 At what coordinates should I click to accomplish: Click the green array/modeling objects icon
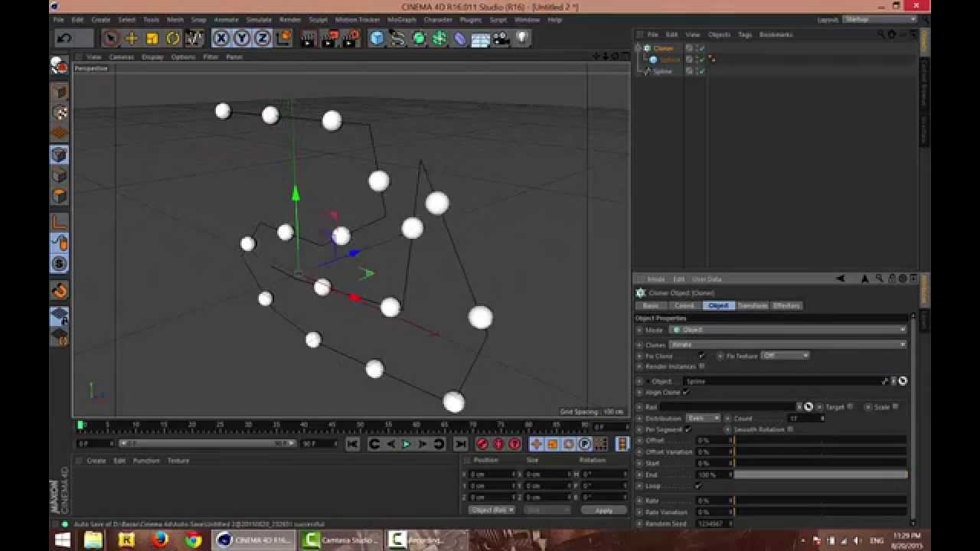tap(439, 37)
